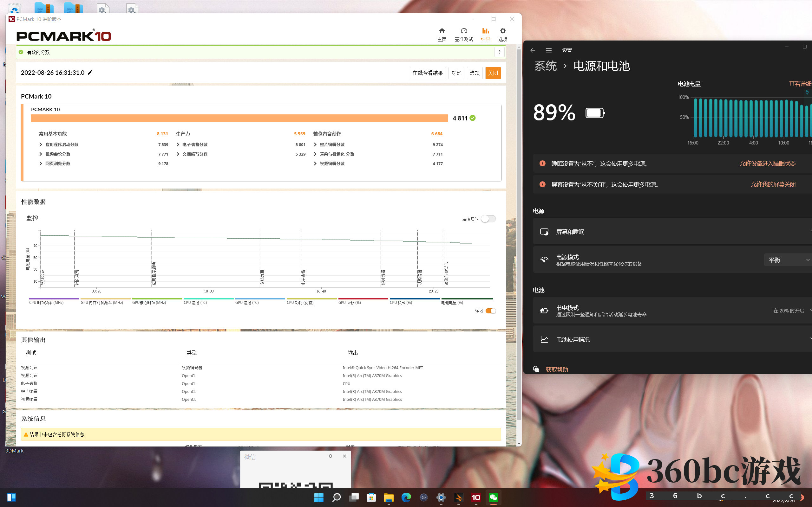This screenshot has height=507, width=812.
Task: Open Settings hamburger navigation menu
Action: point(549,50)
